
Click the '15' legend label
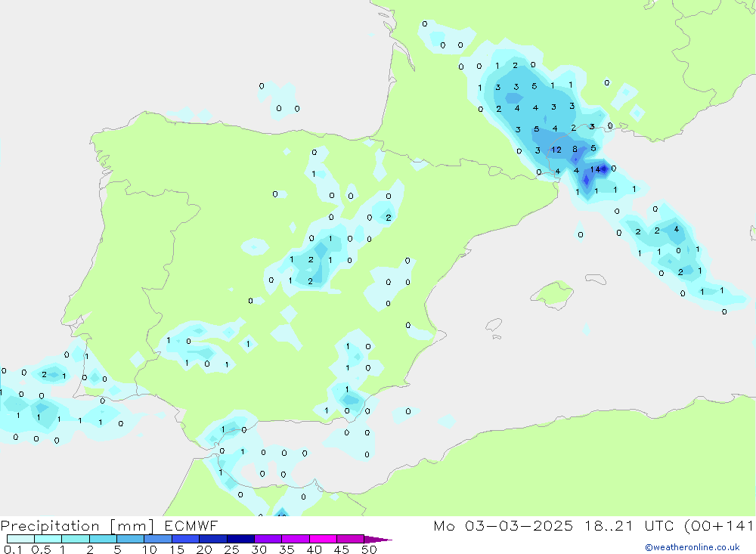177,549
